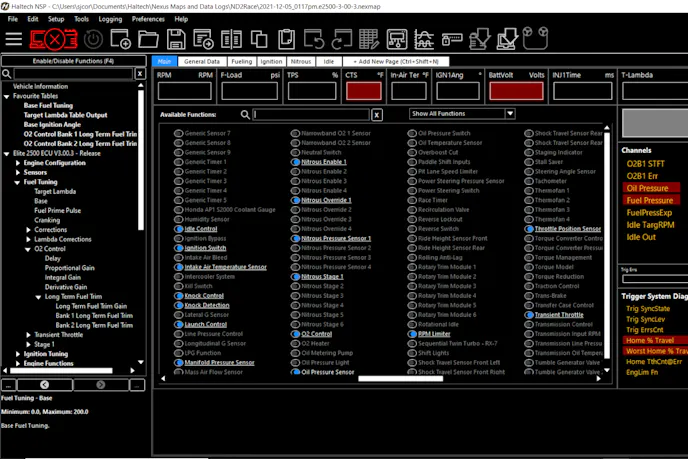Click the open folder toolbar icon
The width and height of the screenshot is (688, 459).
[x=148, y=40]
